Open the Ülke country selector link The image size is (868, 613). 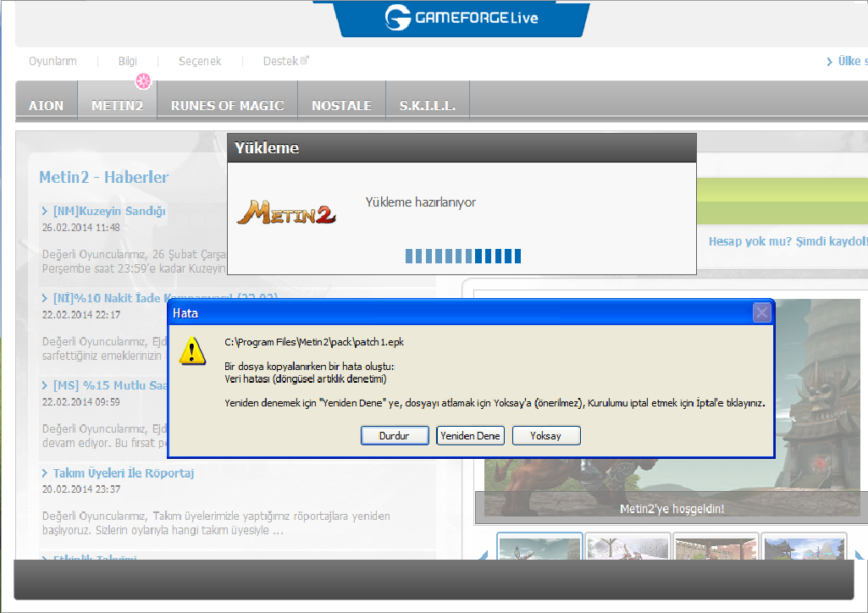tap(847, 61)
